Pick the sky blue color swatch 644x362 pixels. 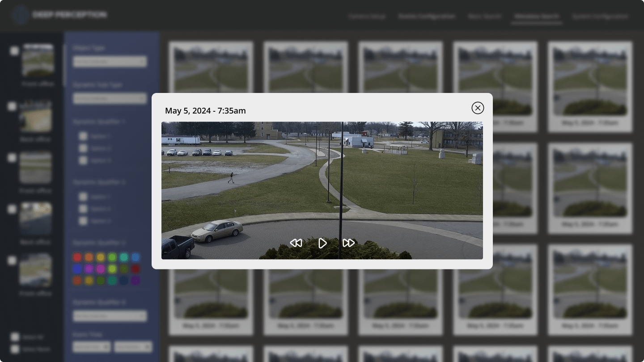[136, 257]
